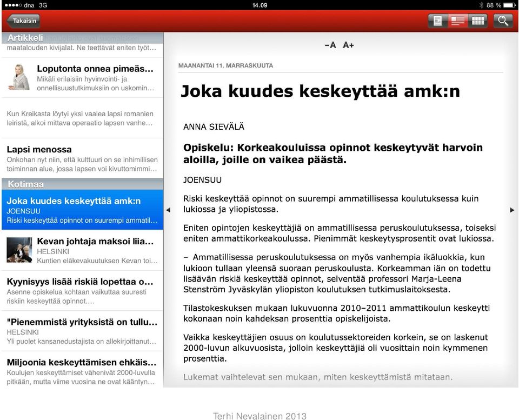
Task: Select the article list view icon
Action: (458, 21)
